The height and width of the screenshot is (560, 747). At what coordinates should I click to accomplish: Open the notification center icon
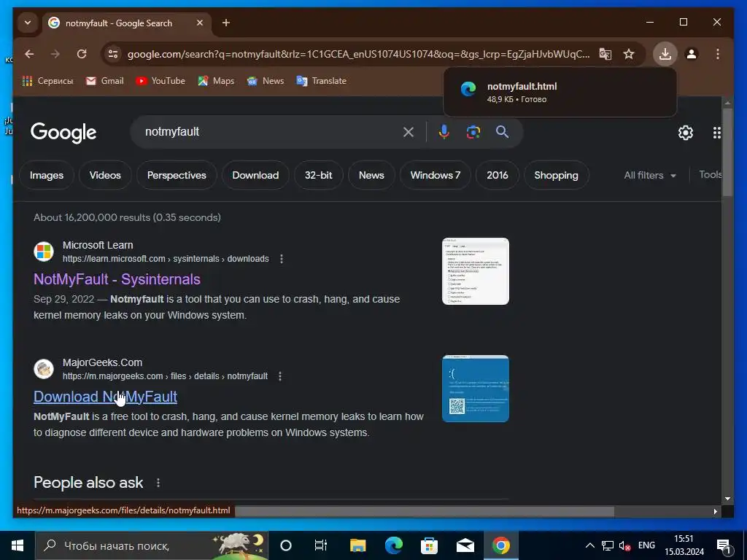[x=724, y=546]
